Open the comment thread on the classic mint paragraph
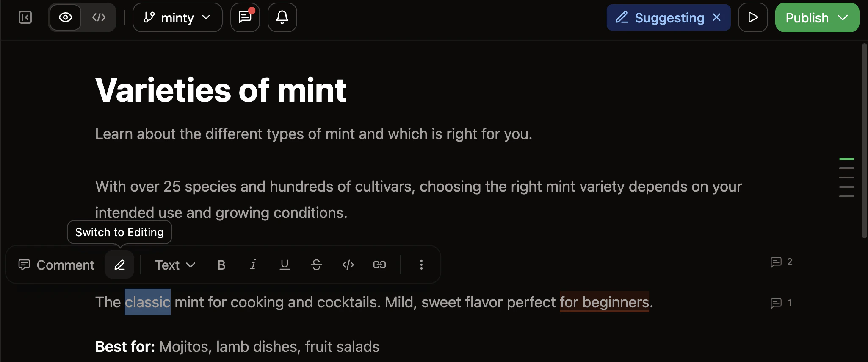The width and height of the screenshot is (868, 362). pyautogui.click(x=781, y=303)
